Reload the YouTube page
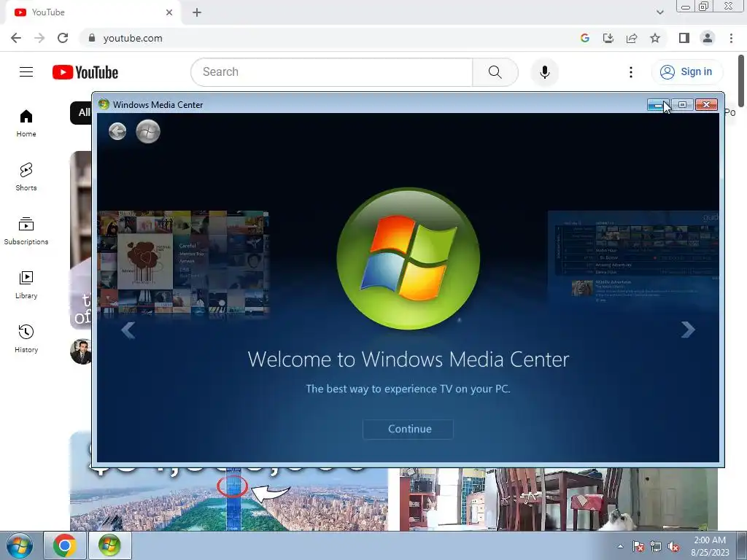This screenshot has height=560, width=747. click(x=63, y=38)
